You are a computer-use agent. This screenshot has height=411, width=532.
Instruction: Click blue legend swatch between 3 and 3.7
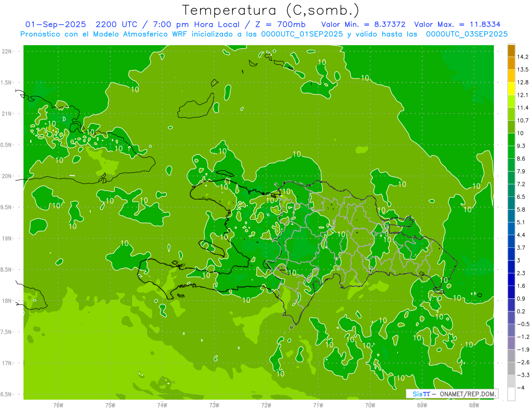pyautogui.click(x=511, y=254)
